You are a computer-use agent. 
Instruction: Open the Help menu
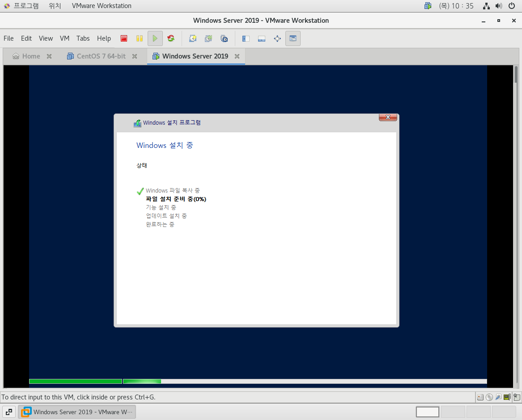coord(104,38)
